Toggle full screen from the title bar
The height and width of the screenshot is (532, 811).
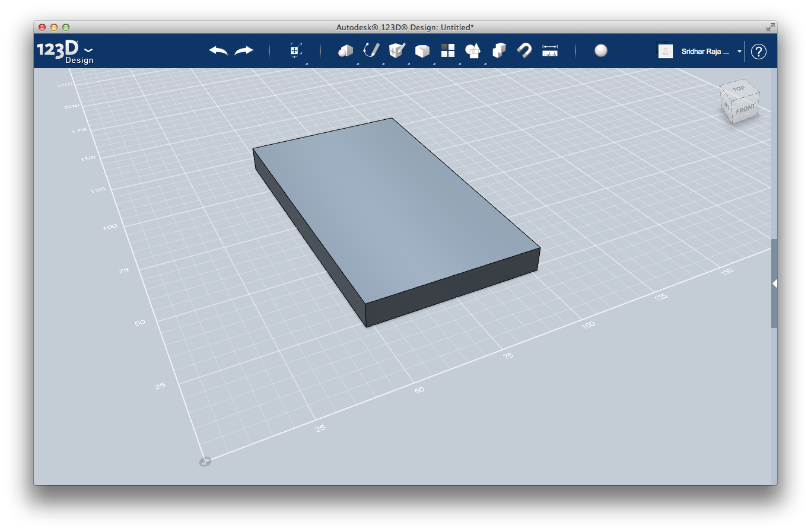[770, 27]
